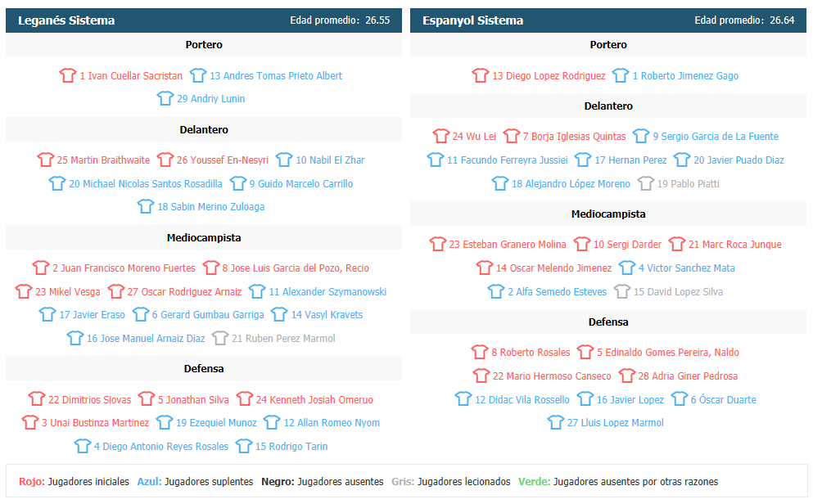Screen dimensions: 813x504
Task: Click the Delantero section heading under Espanyol
Action: pyautogui.click(x=608, y=106)
